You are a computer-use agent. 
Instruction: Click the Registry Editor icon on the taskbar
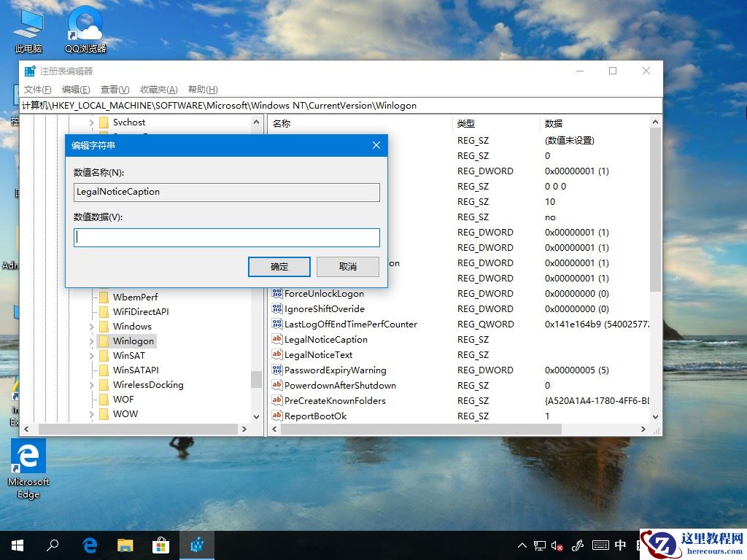coord(196,545)
